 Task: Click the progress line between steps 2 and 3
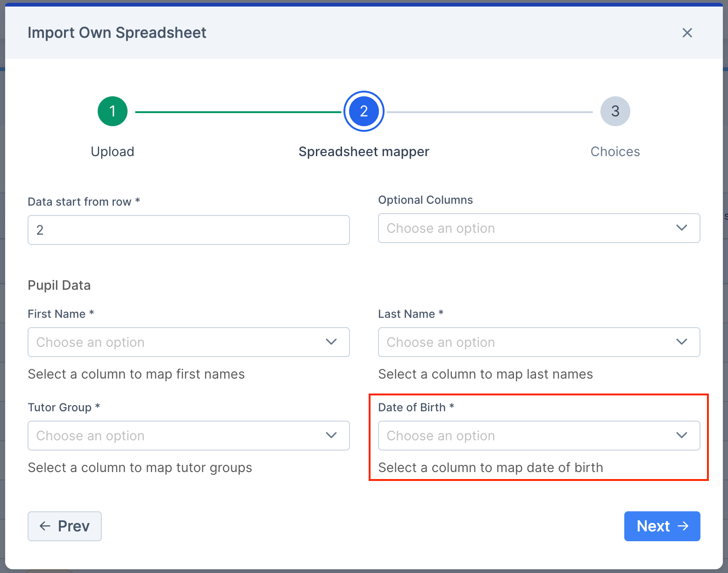(x=491, y=111)
